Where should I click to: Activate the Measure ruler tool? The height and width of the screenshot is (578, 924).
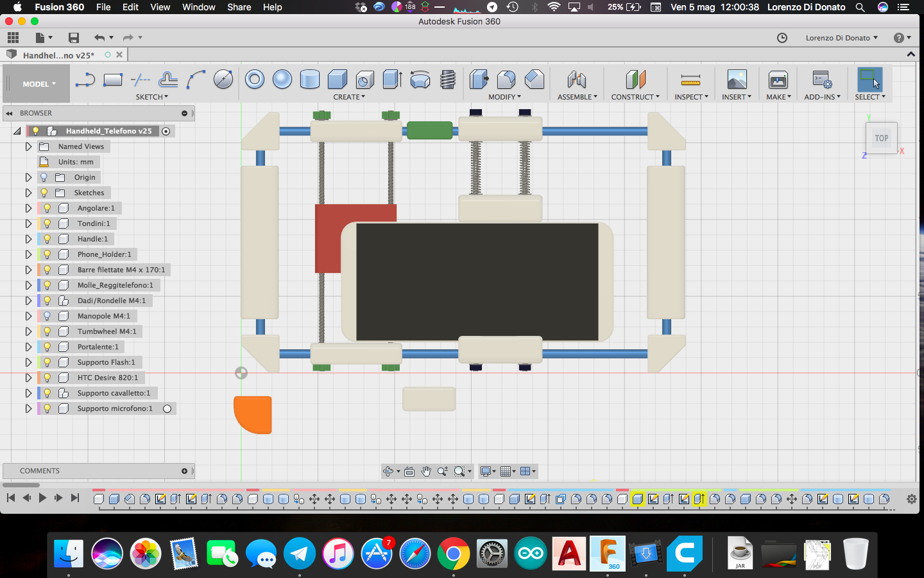click(690, 80)
